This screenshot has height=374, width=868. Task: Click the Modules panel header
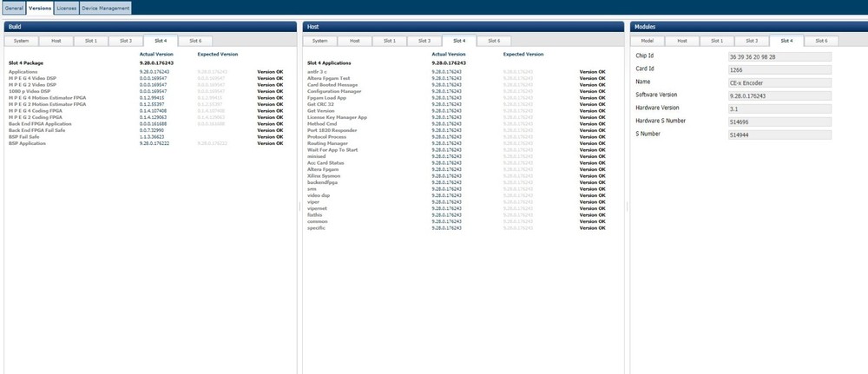749,27
